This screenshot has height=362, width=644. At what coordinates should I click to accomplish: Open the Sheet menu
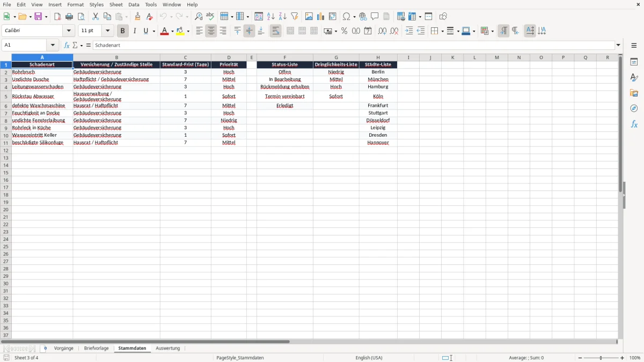pos(116,4)
